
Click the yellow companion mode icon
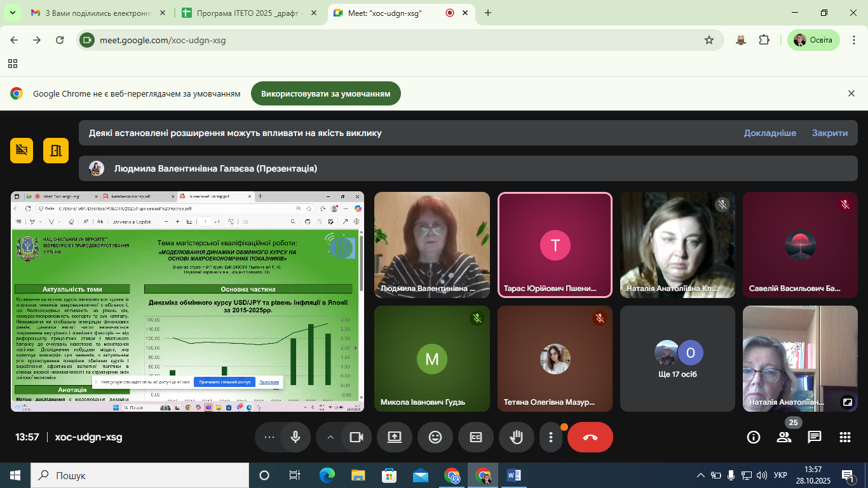tap(22, 151)
